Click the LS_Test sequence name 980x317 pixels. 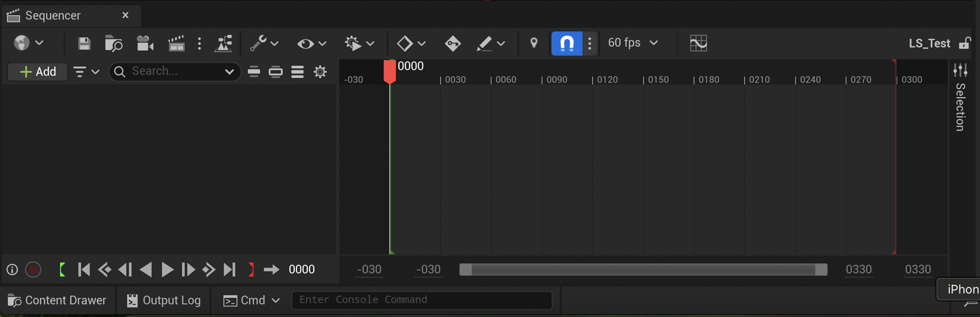(x=929, y=44)
